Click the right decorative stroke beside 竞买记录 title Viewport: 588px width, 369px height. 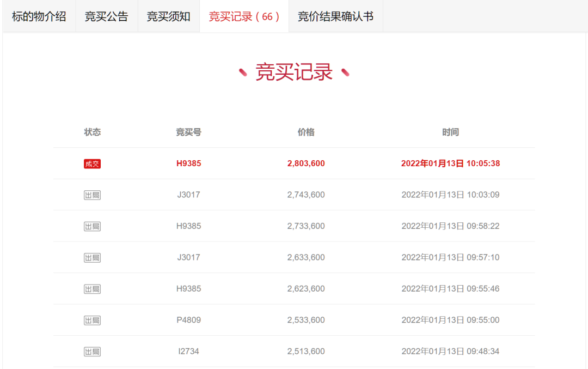pos(345,71)
